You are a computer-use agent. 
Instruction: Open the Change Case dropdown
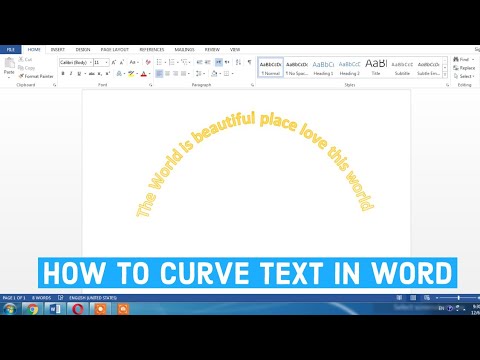click(x=133, y=62)
